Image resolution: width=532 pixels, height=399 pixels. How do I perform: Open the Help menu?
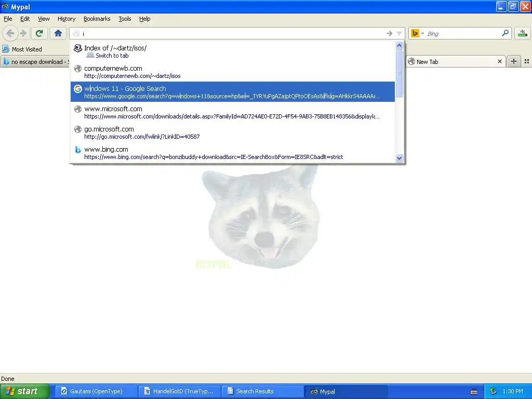[145, 19]
